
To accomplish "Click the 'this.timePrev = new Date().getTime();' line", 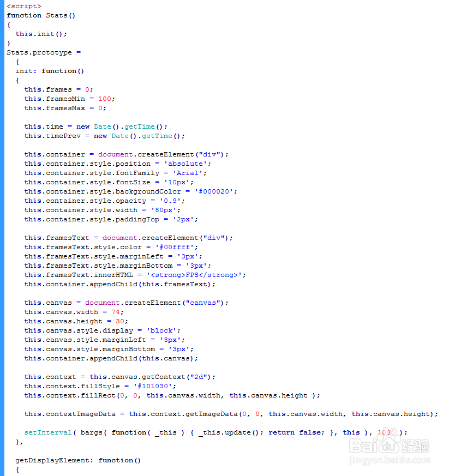I will (105, 136).
